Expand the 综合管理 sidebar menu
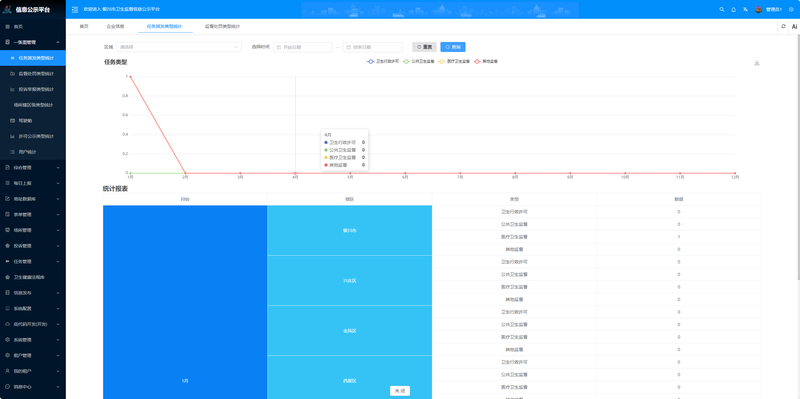The height and width of the screenshot is (399, 800). click(33, 167)
